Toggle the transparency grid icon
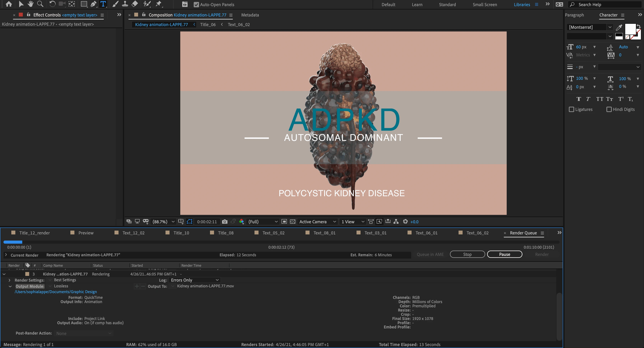This screenshot has height=348, width=644. click(292, 222)
